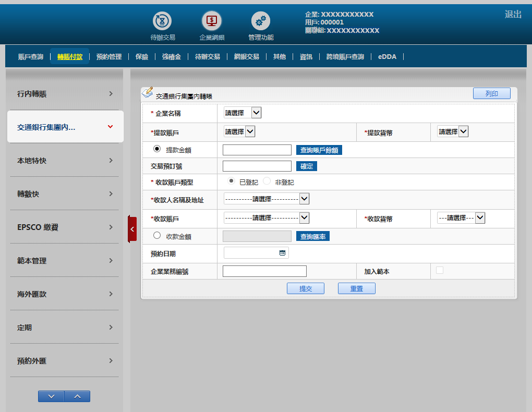
Task: Focus the 提款金額 amount input field
Action: [257, 150]
